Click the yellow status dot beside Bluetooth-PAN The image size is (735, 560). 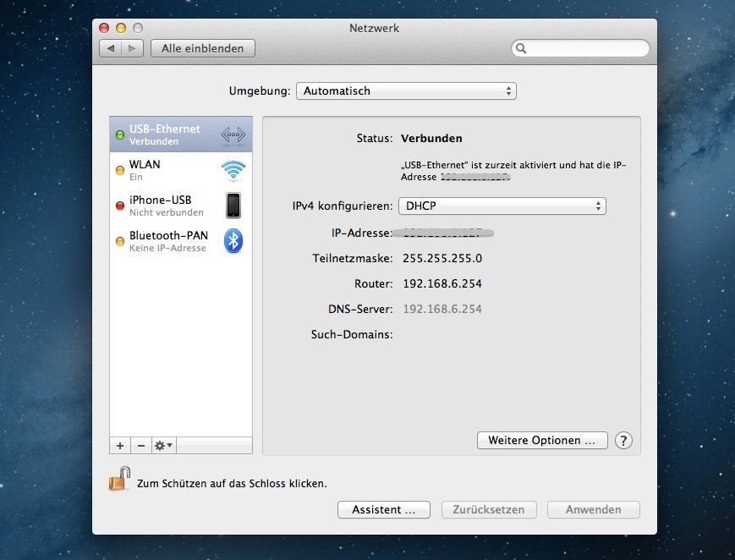pos(120,242)
